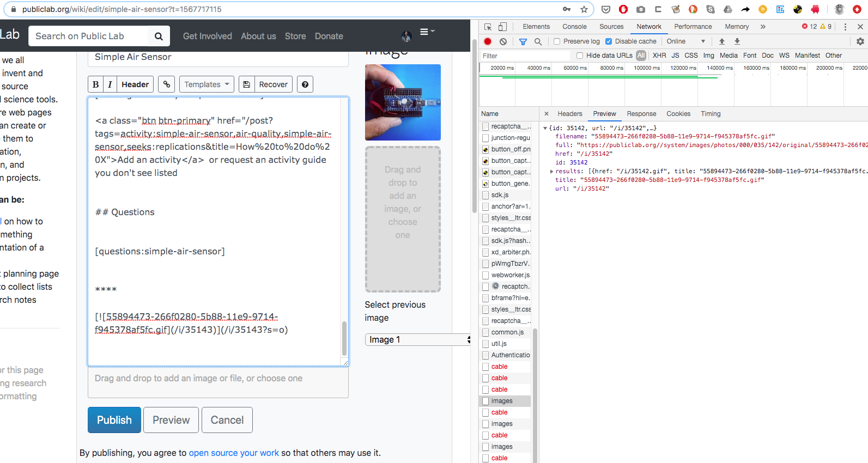The image size is (868, 463).
Task: Focus the network Filter input
Action: point(525,56)
